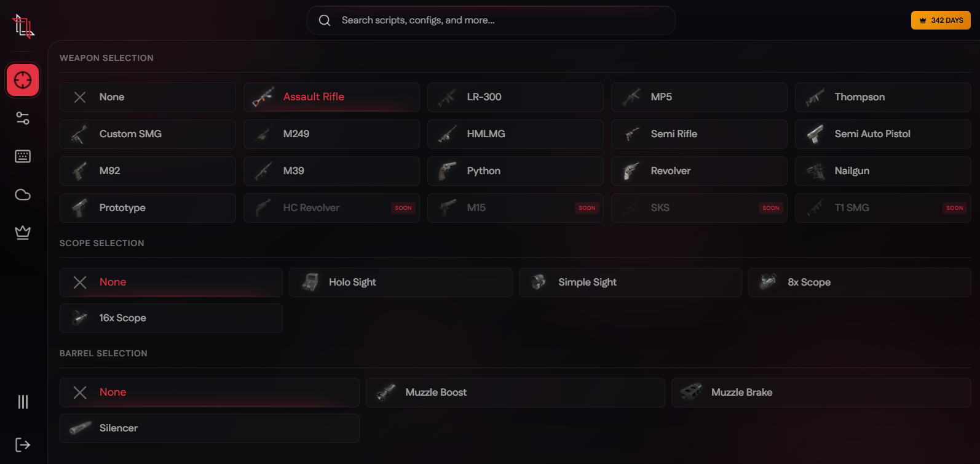Open the crown premium sidebar icon

tap(23, 233)
